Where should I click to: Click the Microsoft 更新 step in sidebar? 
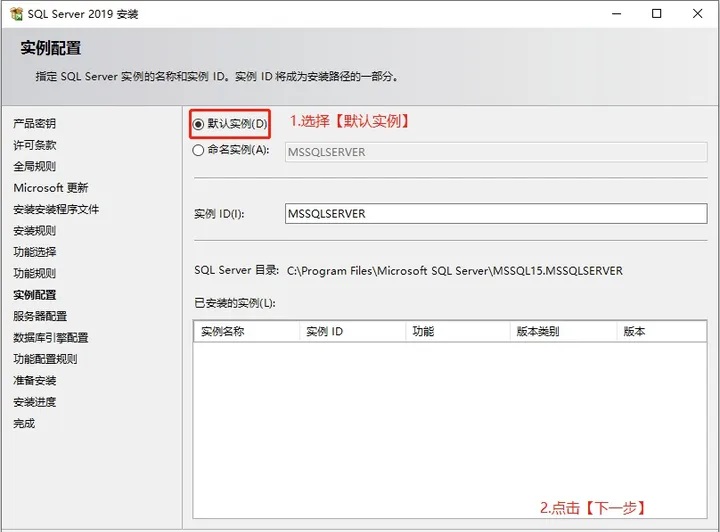(51, 188)
